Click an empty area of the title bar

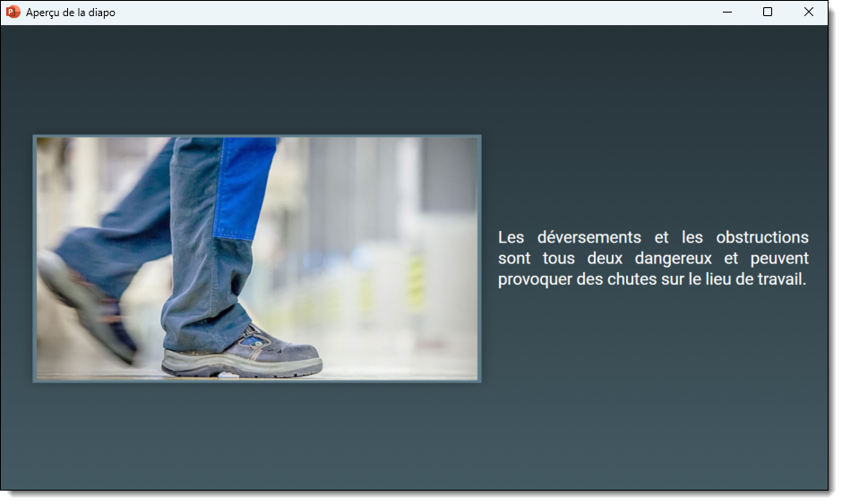403,13
